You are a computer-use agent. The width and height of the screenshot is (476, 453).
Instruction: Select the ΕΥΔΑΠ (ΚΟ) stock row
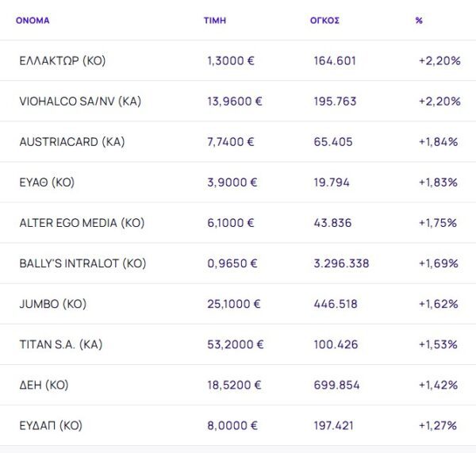coord(51,425)
